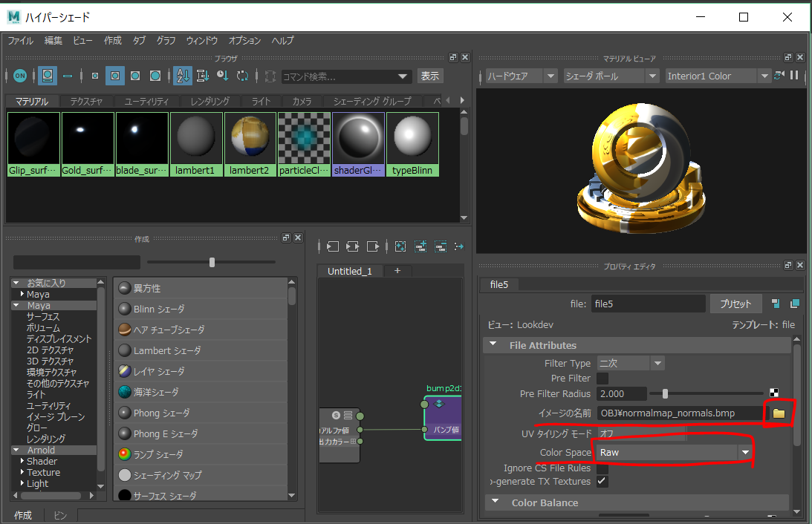
Task: Browse for image with the folder icon
Action: [x=779, y=413]
